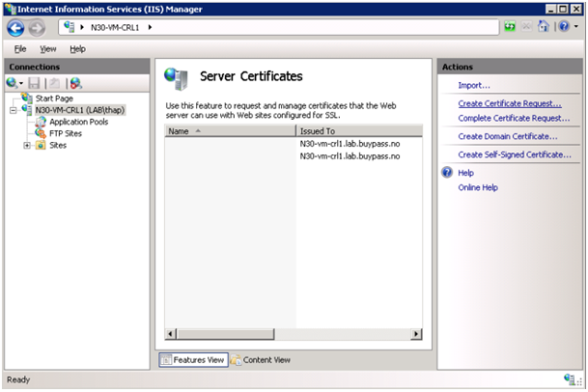Select first N30-vm-crl1.lab.buypass.no certificate row
The width and height of the screenshot is (588, 392).
point(294,144)
